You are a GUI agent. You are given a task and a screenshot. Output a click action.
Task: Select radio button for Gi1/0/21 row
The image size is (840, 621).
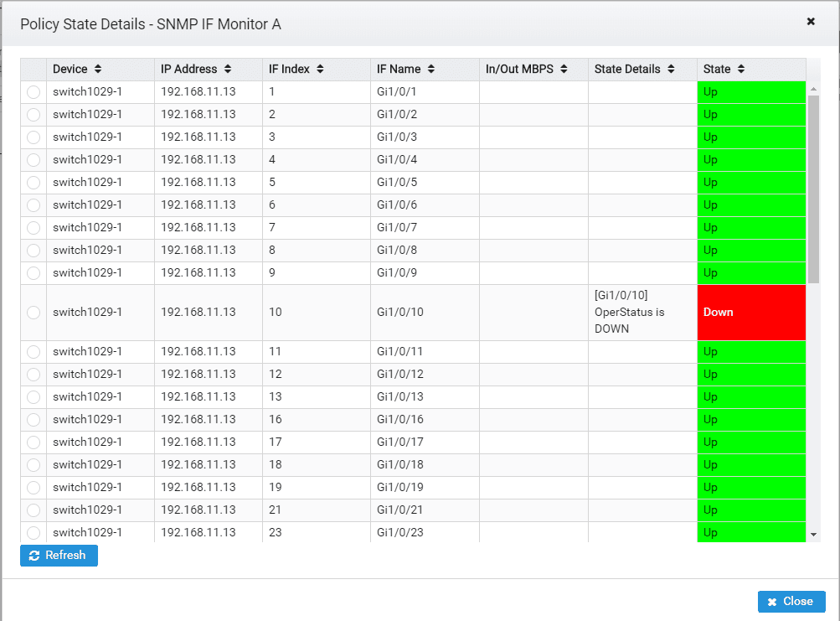33,510
